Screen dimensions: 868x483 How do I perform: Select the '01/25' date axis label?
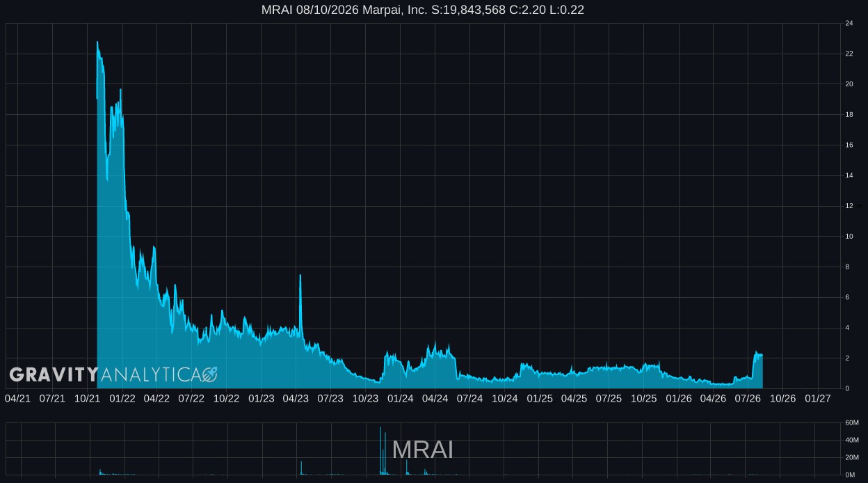click(x=539, y=398)
